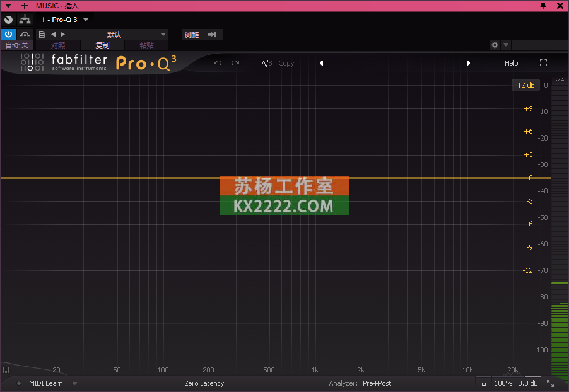569x392 pixels.
Task: Open the gear settings icon
Action: click(495, 45)
